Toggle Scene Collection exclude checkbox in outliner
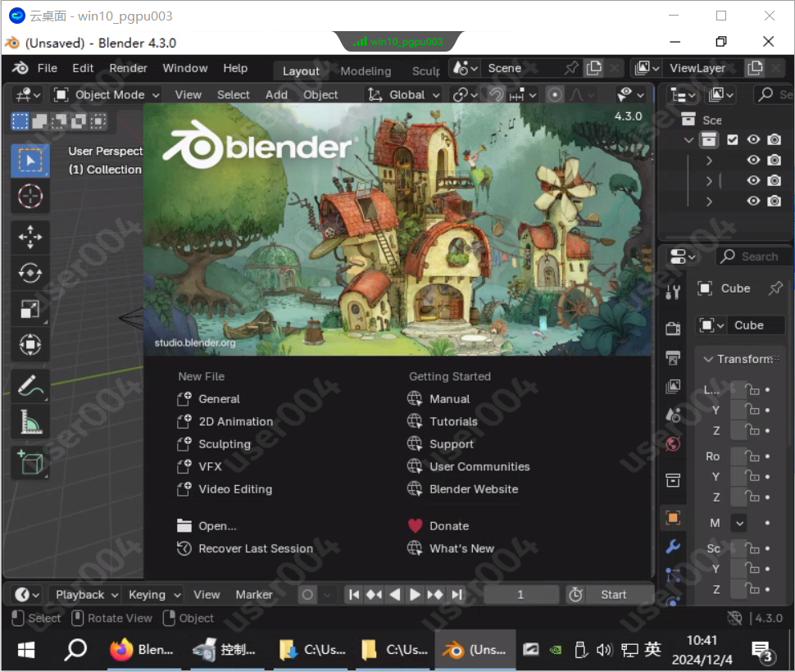Image resolution: width=795 pixels, height=672 pixels. 733,140
